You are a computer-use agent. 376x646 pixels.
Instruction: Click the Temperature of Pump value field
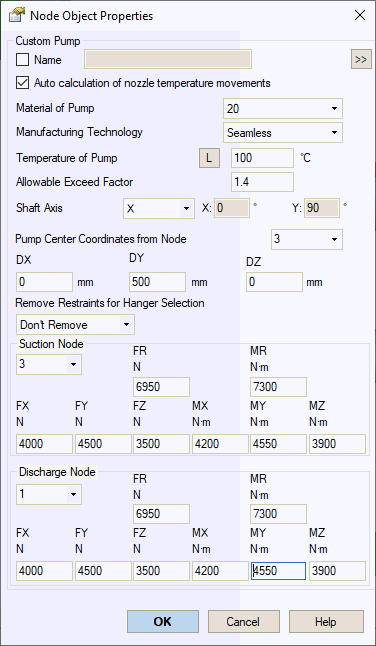pos(262,158)
